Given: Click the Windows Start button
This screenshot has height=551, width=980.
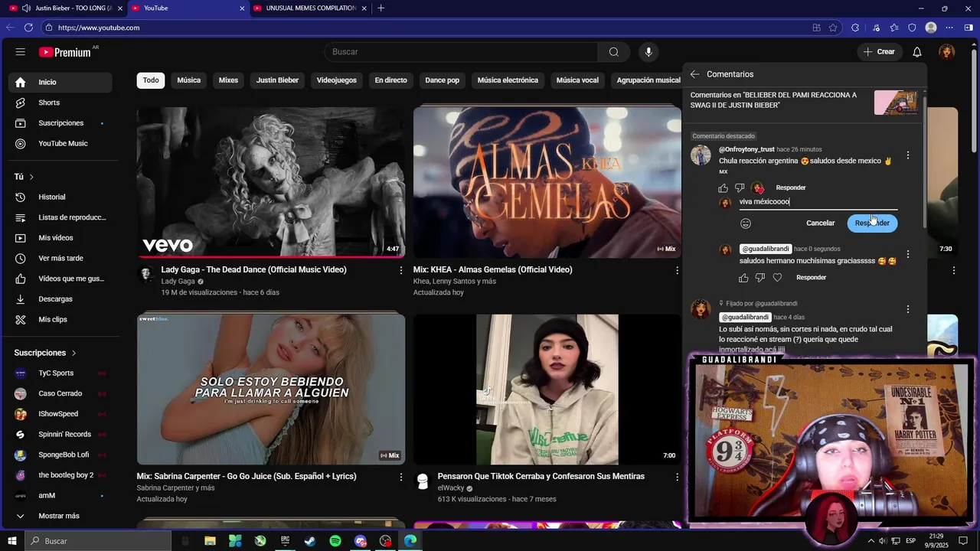Looking at the screenshot, I should click(12, 541).
